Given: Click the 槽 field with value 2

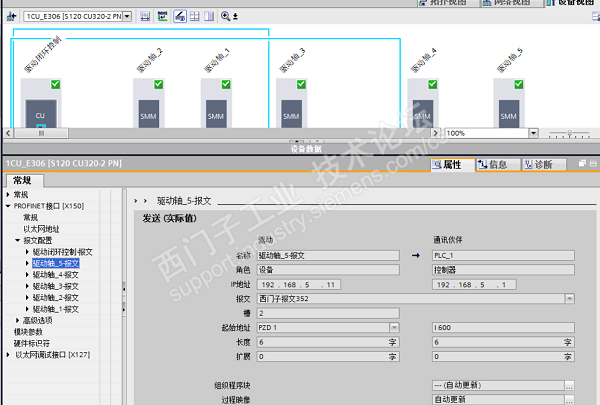Looking at the screenshot, I should click(x=328, y=313).
